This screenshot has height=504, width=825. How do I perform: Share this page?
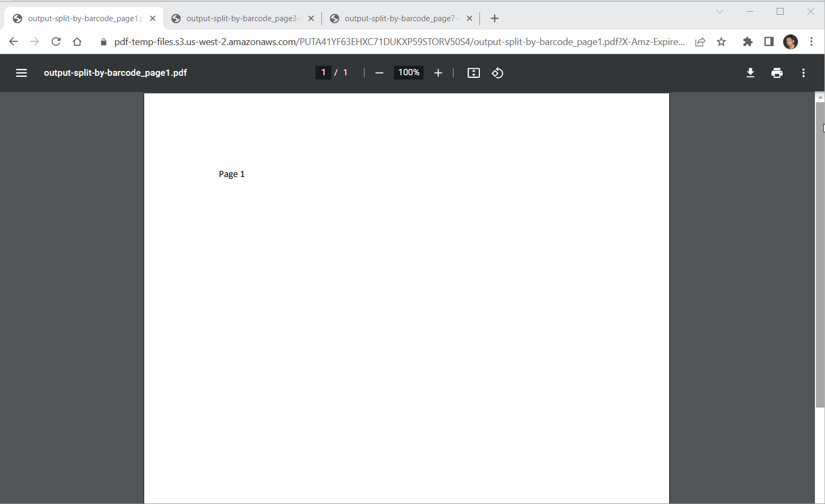pos(700,42)
